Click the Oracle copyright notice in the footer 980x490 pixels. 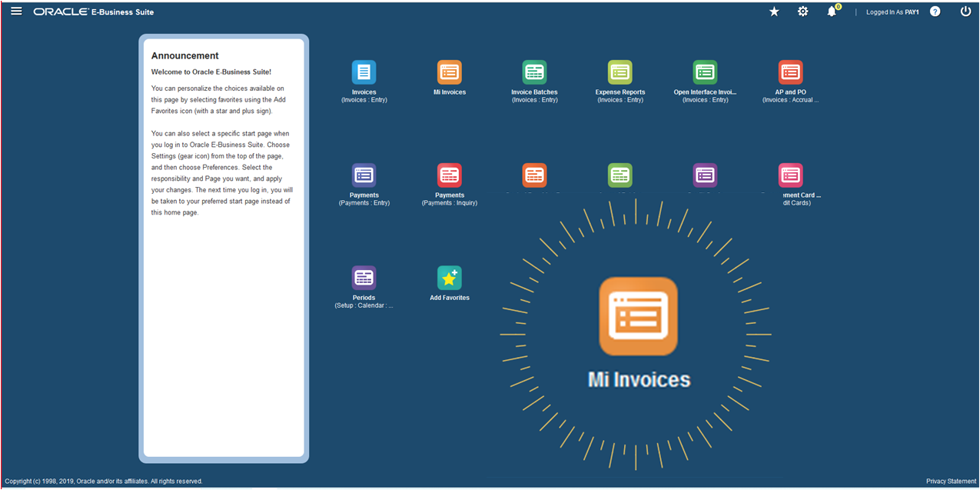[104, 482]
